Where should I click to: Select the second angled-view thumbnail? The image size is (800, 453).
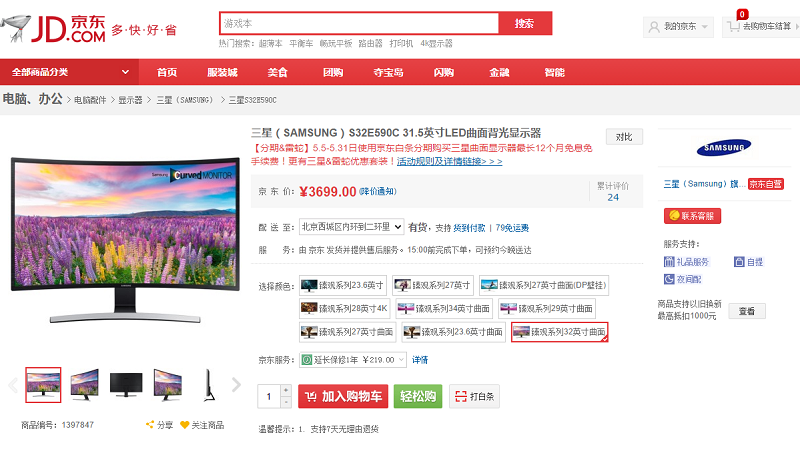tap(84, 385)
